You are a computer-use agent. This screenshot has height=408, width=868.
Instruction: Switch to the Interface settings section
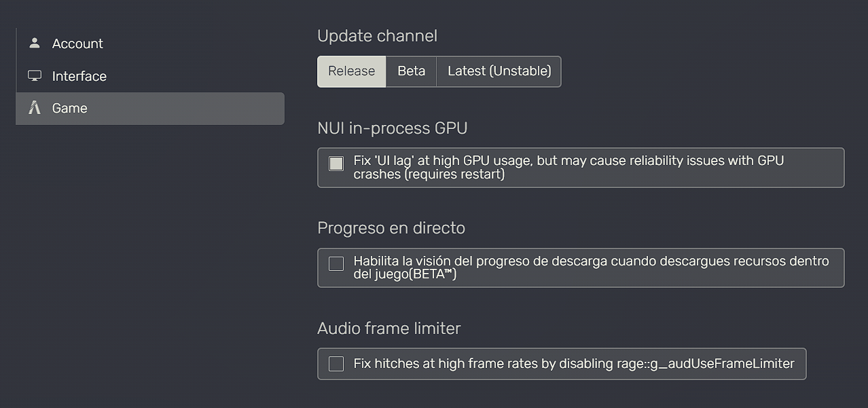79,76
